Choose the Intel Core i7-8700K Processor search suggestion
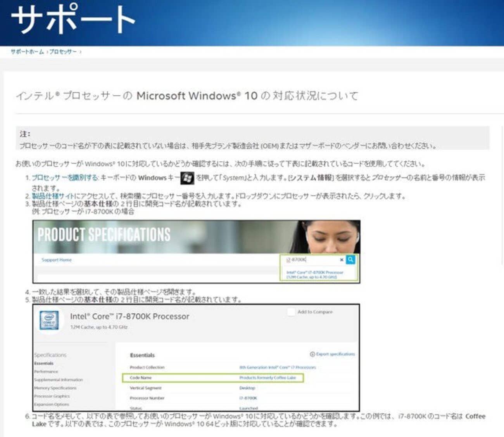Viewport: 504px width, 437px height. pyautogui.click(x=315, y=275)
